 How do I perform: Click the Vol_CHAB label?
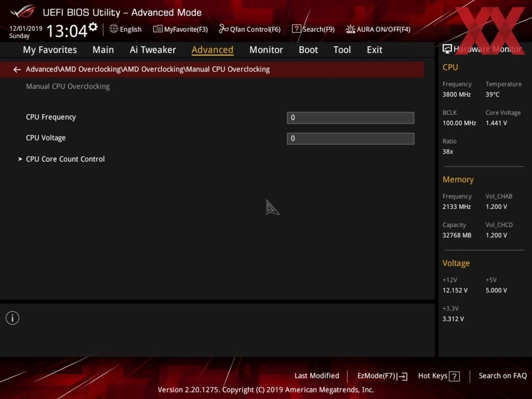(x=499, y=196)
